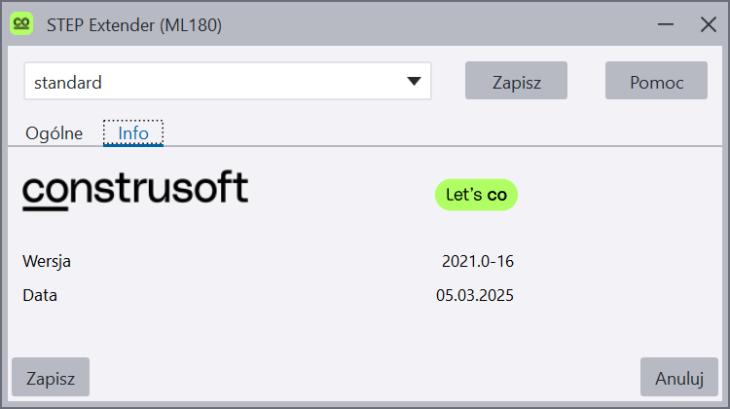This screenshot has height=409, width=730.
Task: Click the version number 2021.0-16
Action: [477, 262]
